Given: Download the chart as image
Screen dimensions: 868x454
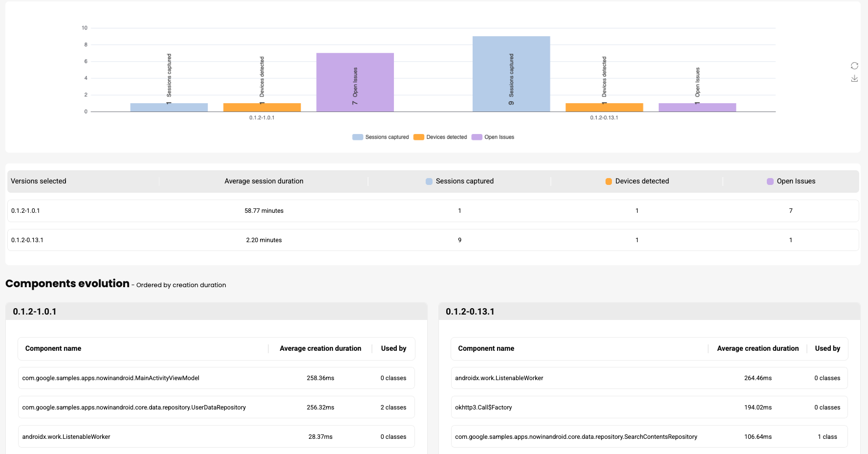Looking at the screenshot, I should [x=854, y=79].
